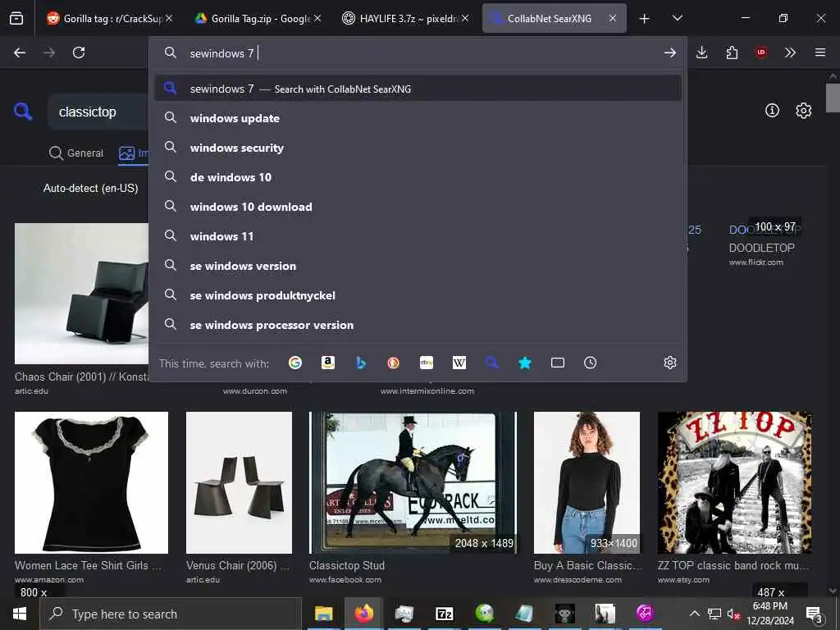Open the Extensions menu
This screenshot has height=630, width=840.
(732, 52)
